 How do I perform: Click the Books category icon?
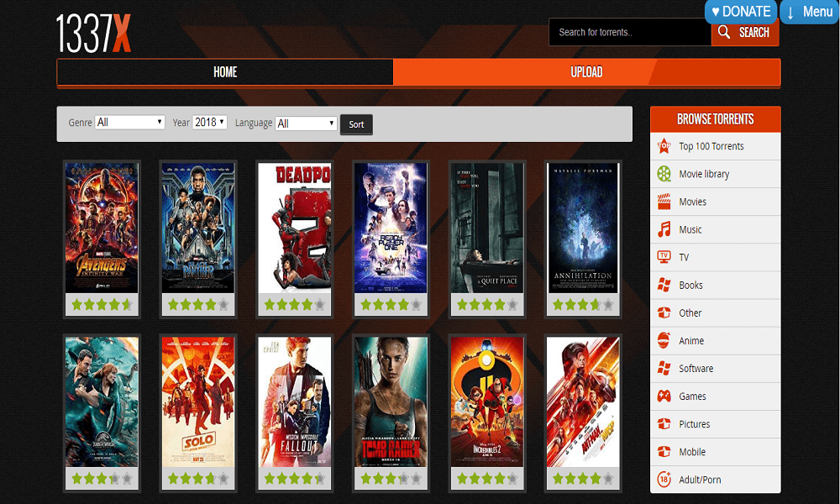664,285
